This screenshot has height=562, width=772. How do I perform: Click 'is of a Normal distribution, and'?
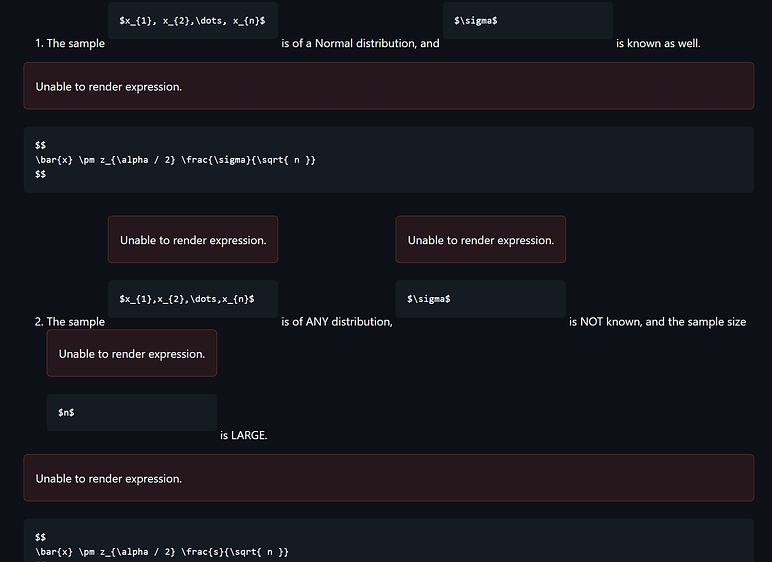[x=360, y=43]
